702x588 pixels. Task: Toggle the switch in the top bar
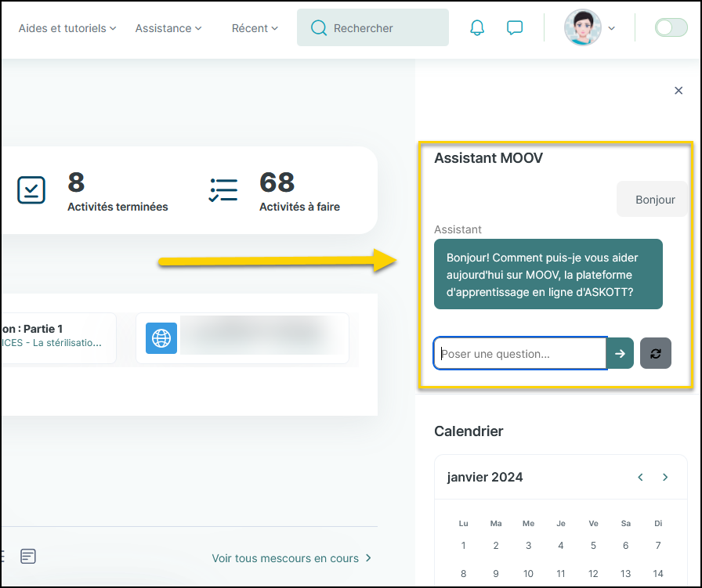(x=671, y=27)
